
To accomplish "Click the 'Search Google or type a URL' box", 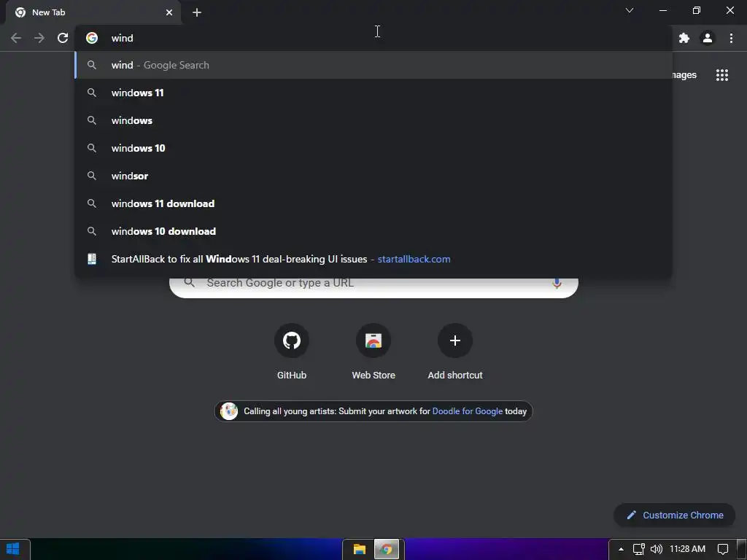I will click(373, 287).
